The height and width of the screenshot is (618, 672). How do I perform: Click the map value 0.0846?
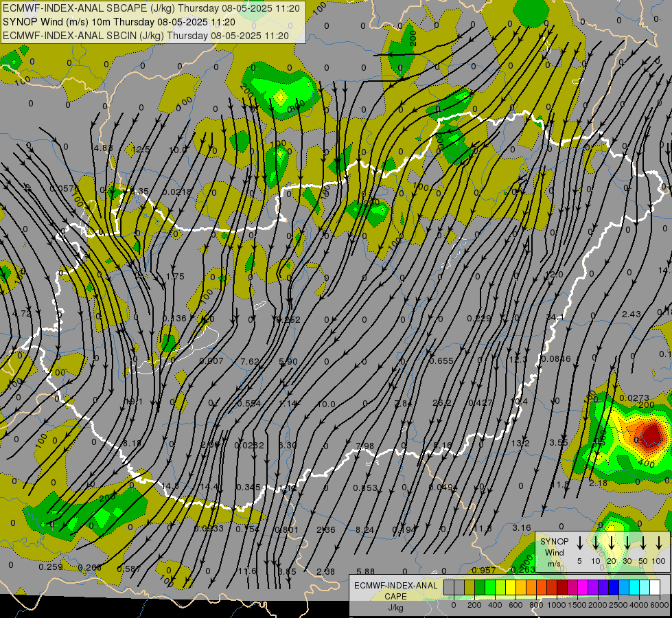click(556, 359)
